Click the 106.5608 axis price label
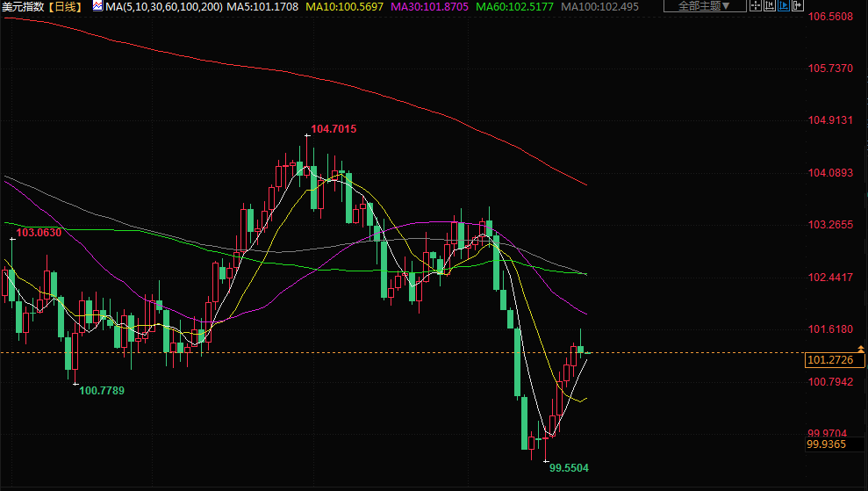This screenshot has height=491, width=868. pyautogui.click(x=830, y=17)
